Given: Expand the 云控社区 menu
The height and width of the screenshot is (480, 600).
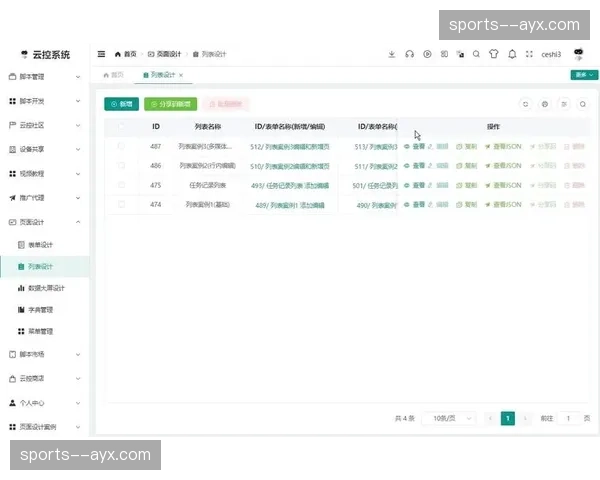Looking at the screenshot, I should pos(45,125).
